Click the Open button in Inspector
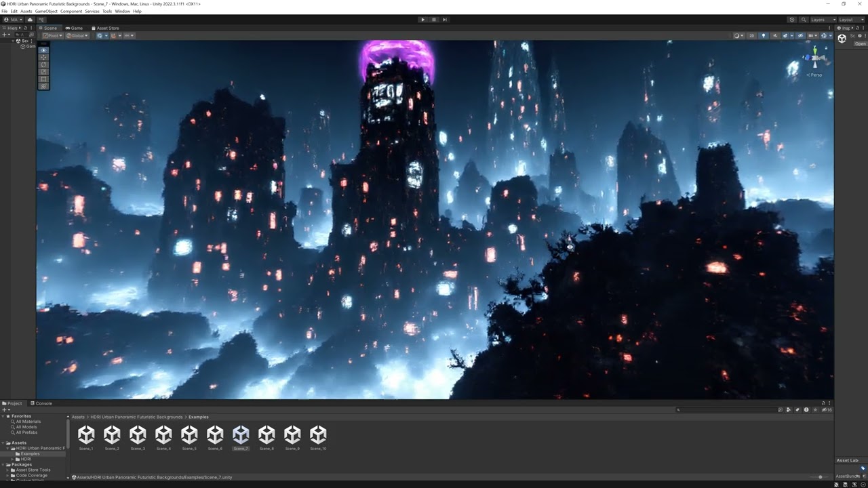868x488 pixels. (861, 43)
